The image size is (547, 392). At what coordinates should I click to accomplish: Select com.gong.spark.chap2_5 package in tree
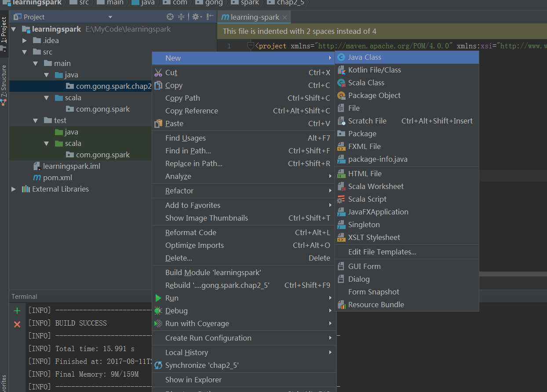pyautogui.click(x=113, y=86)
